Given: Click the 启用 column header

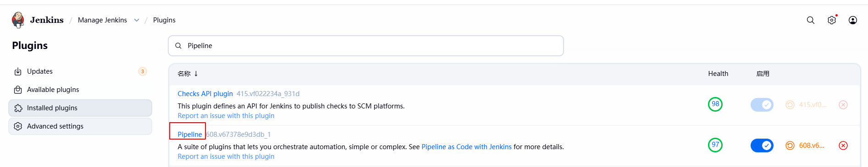Looking at the screenshot, I should click(763, 74).
